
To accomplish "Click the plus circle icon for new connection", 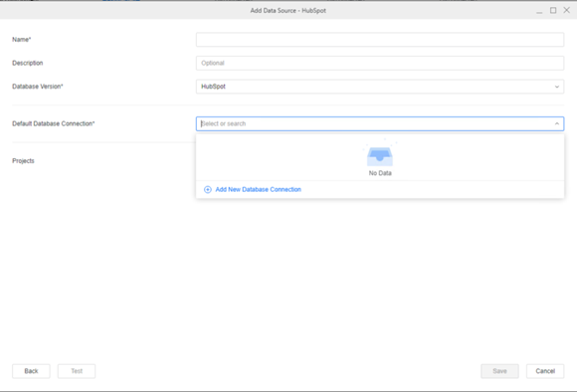I will [x=208, y=190].
